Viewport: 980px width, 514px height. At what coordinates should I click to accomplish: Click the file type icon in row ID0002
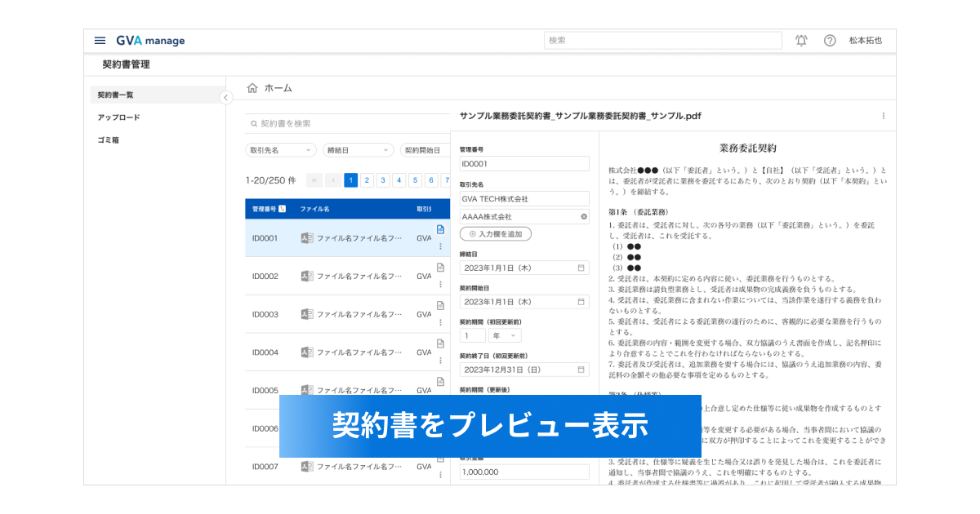point(307,276)
